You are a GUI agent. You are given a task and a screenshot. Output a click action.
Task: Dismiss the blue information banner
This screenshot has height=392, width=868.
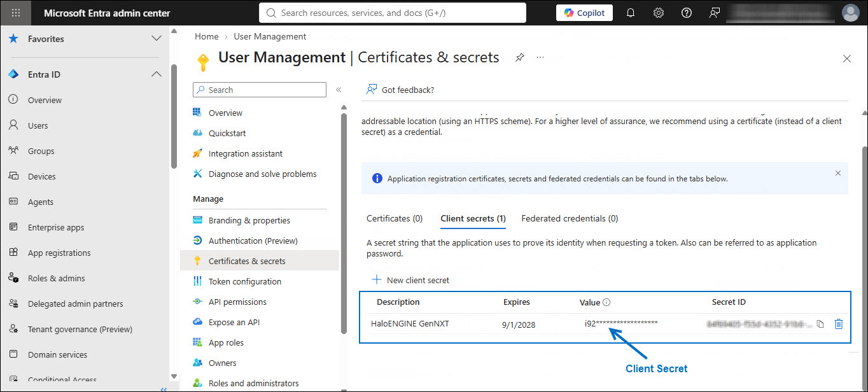tap(837, 173)
